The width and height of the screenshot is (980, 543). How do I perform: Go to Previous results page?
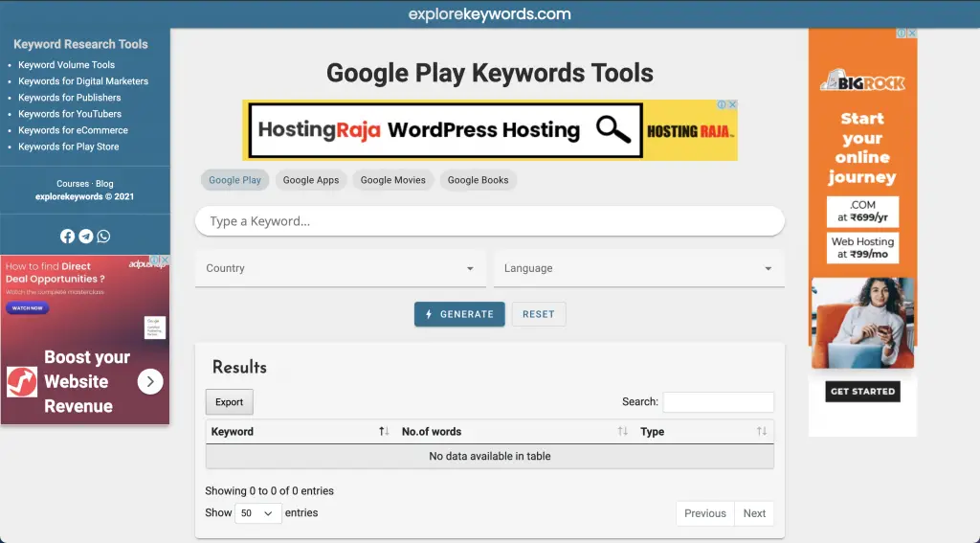click(x=705, y=513)
